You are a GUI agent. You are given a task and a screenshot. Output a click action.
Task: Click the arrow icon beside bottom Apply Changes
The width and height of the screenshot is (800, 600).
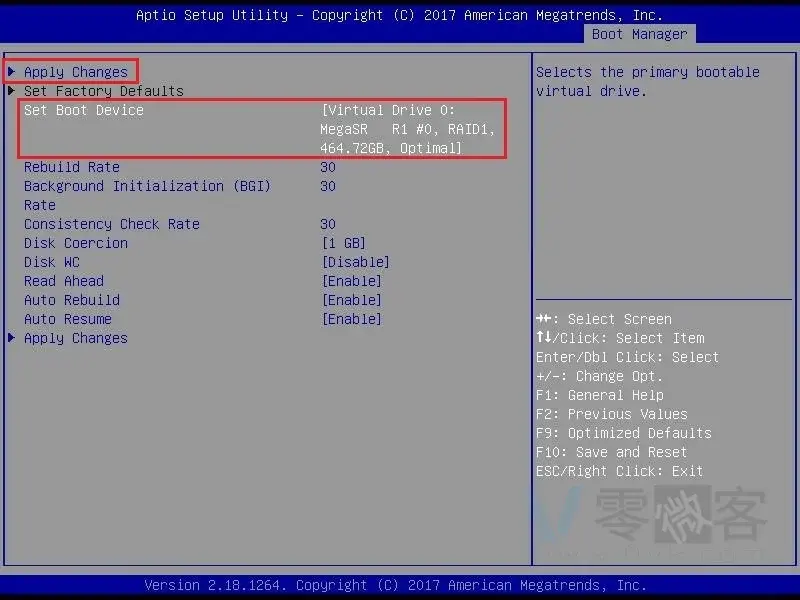coord(11,338)
